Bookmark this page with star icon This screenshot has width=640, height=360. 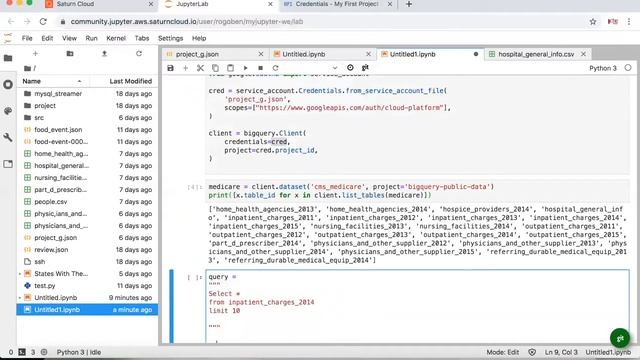click(x=593, y=22)
